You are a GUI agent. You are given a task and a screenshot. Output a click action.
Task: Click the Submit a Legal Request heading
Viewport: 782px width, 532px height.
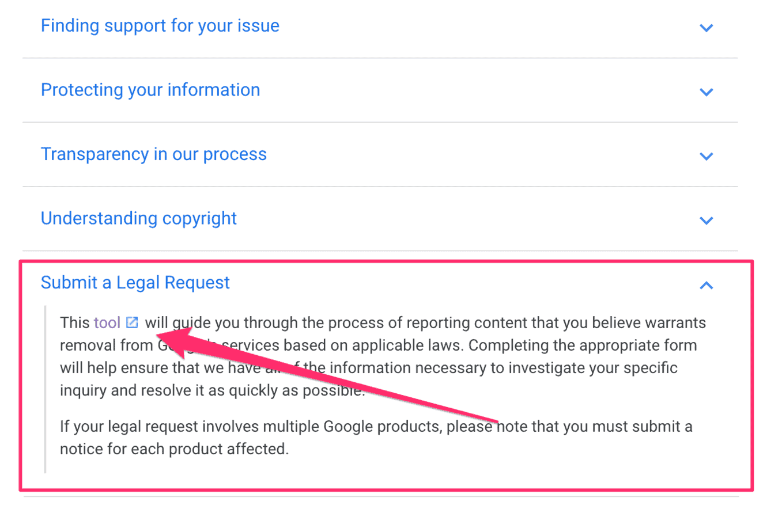pos(135,282)
